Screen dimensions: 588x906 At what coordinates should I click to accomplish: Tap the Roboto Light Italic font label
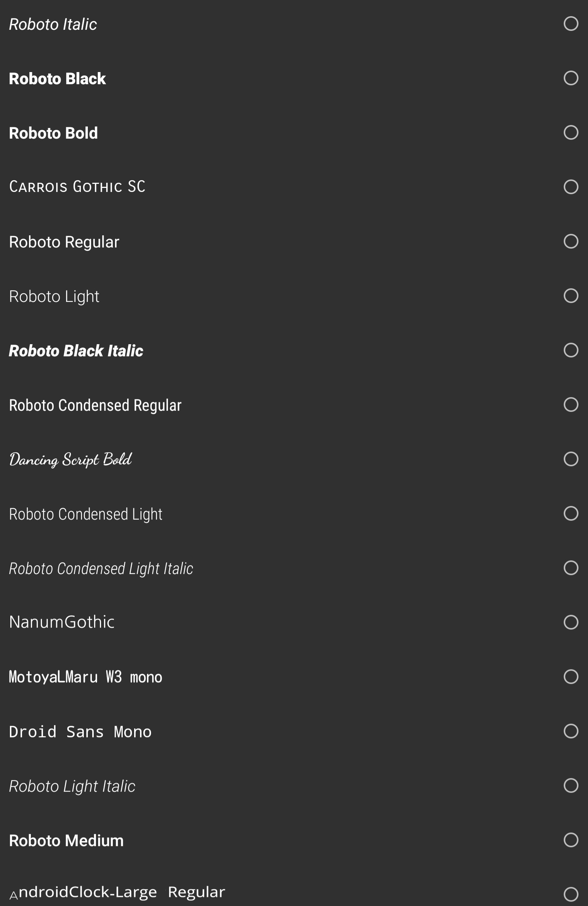(x=72, y=786)
